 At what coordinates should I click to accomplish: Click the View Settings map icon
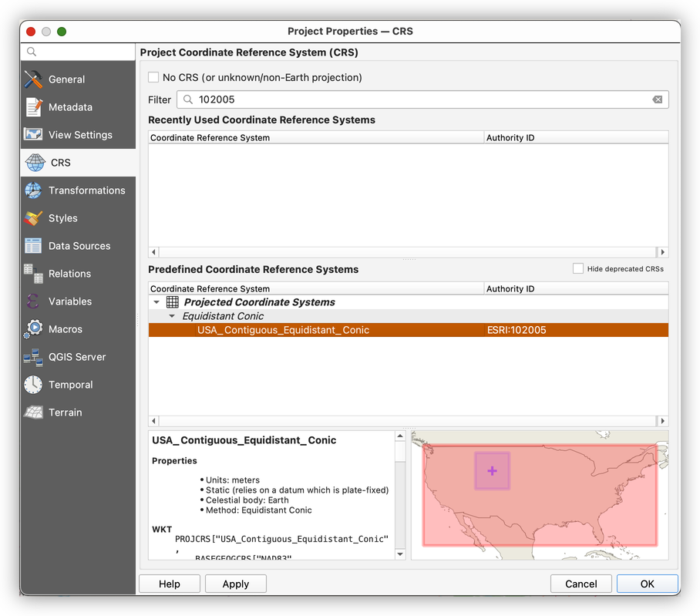pos(33,135)
